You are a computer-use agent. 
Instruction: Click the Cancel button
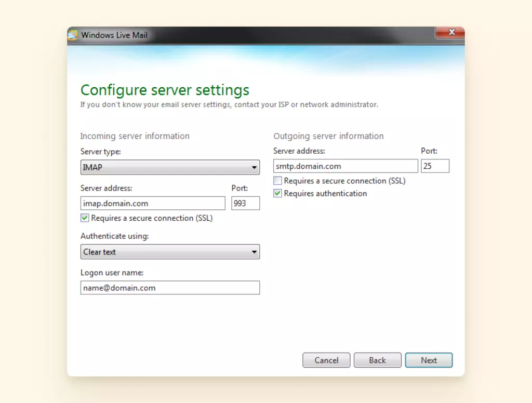326,360
